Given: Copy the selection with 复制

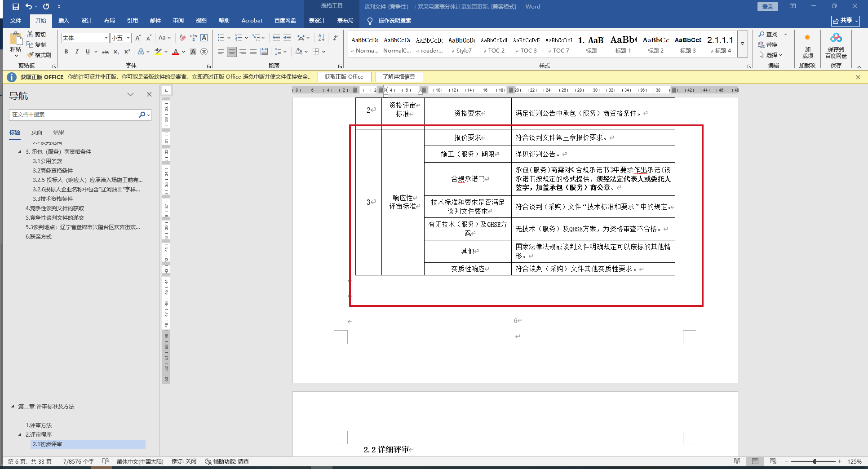Looking at the screenshot, I should pos(36,44).
